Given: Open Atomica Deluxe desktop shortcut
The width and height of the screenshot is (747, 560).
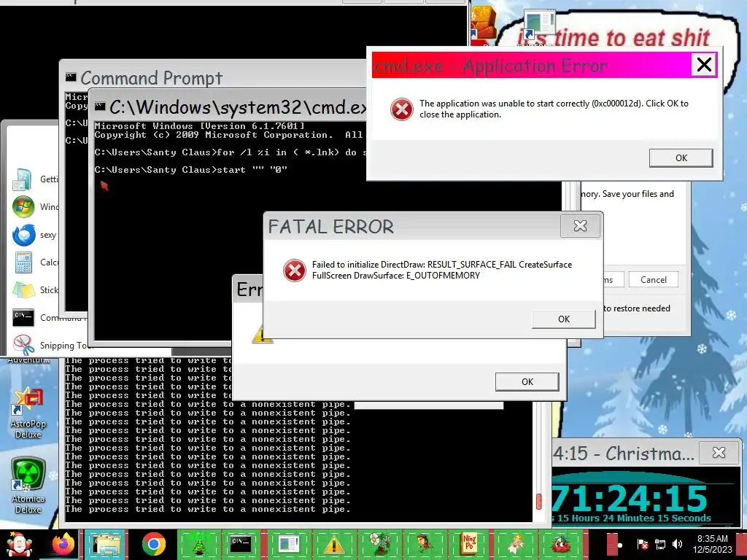Looking at the screenshot, I should 28,486.
